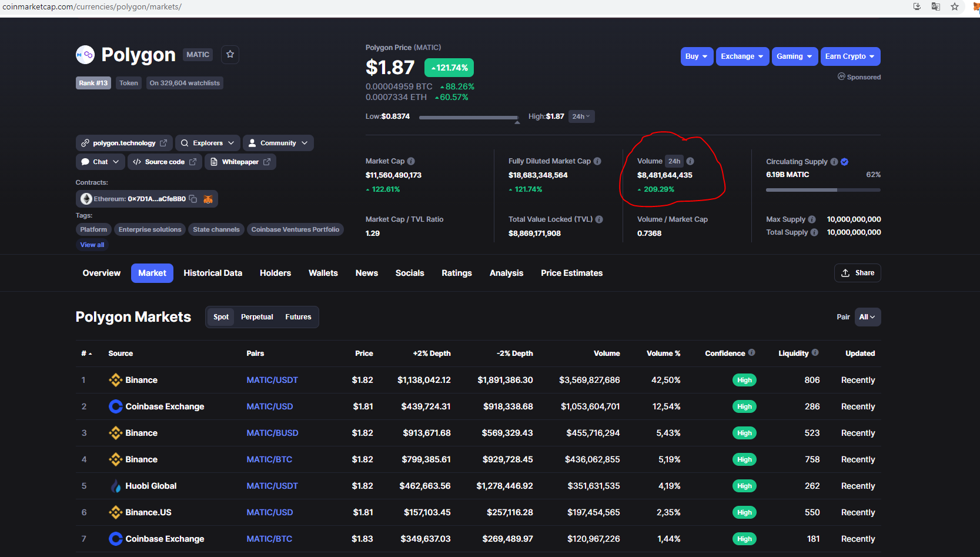Open the Holders tab
The height and width of the screenshot is (557, 980).
click(275, 273)
